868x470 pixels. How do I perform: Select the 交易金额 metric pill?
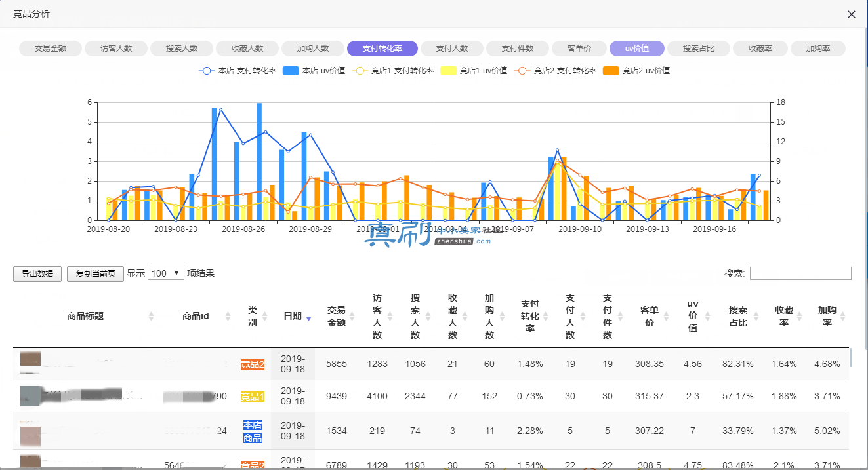(51, 49)
